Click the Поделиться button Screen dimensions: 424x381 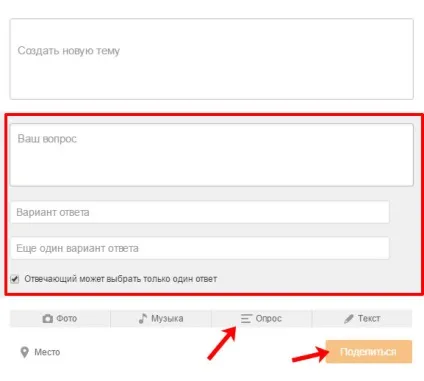coord(369,352)
